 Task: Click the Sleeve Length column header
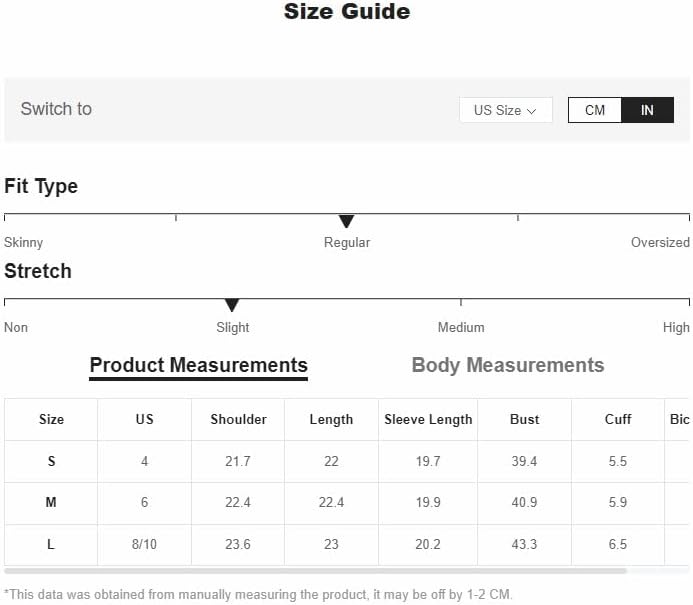(x=428, y=419)
